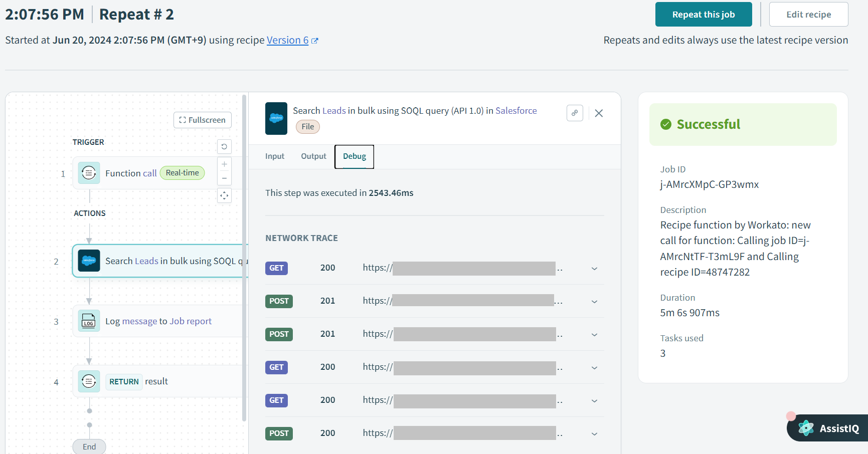Click the Salesforce link in step title

click(x=516, y=111)
